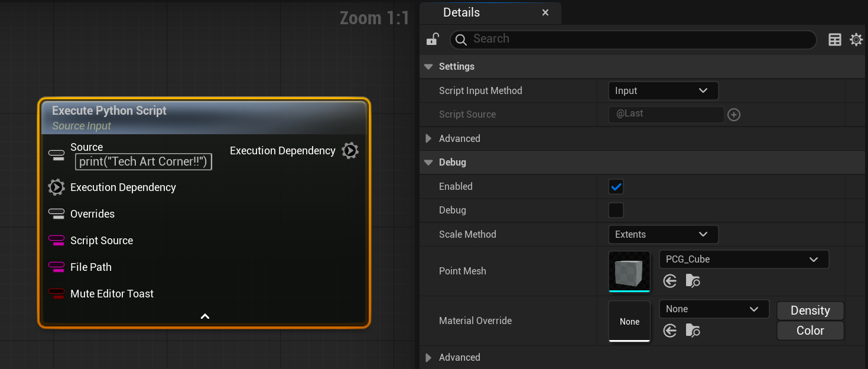Open the Script Input Method dropdown
This screenshot has width=868, height=369.
click(662, 91)
